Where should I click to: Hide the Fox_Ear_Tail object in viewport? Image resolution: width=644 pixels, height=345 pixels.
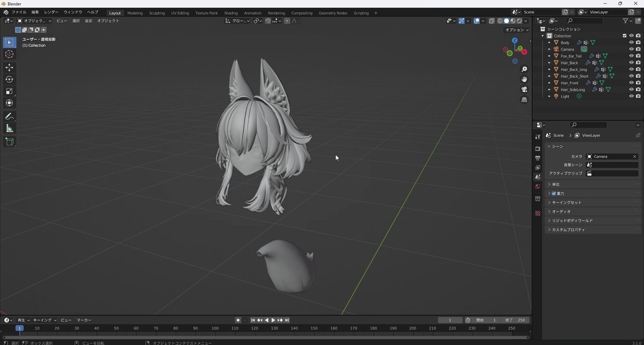click(x=631, y=56)
